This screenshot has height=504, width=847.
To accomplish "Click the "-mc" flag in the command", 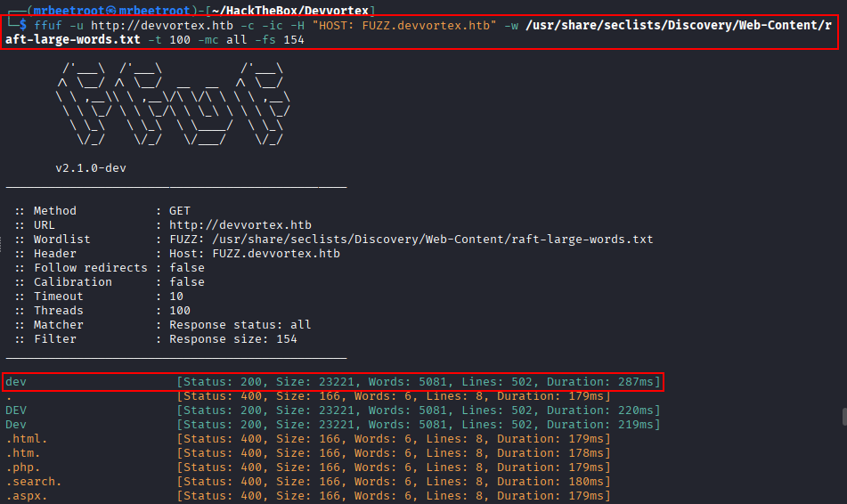I will point(208,40).
